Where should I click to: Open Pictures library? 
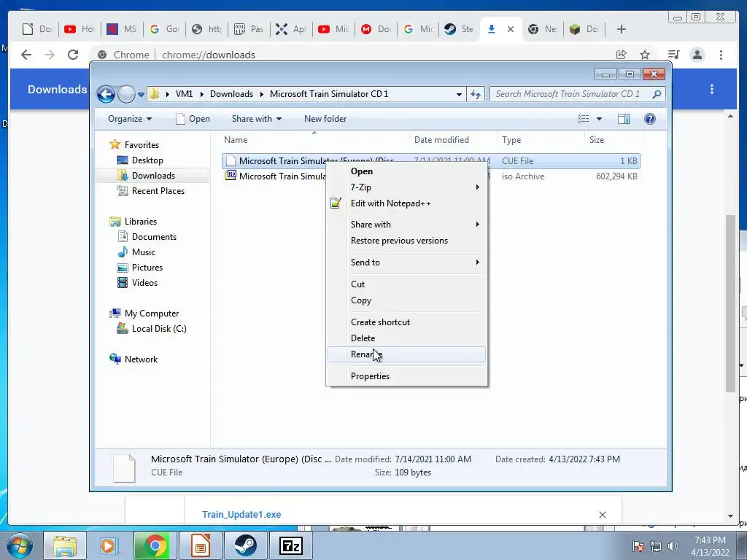point(147,267)
